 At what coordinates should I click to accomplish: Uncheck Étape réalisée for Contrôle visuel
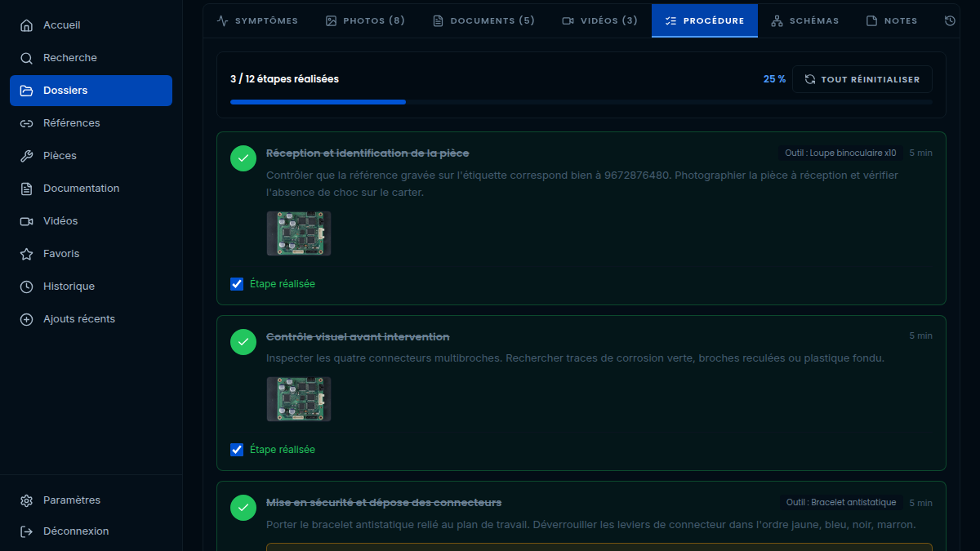(237, 450)
